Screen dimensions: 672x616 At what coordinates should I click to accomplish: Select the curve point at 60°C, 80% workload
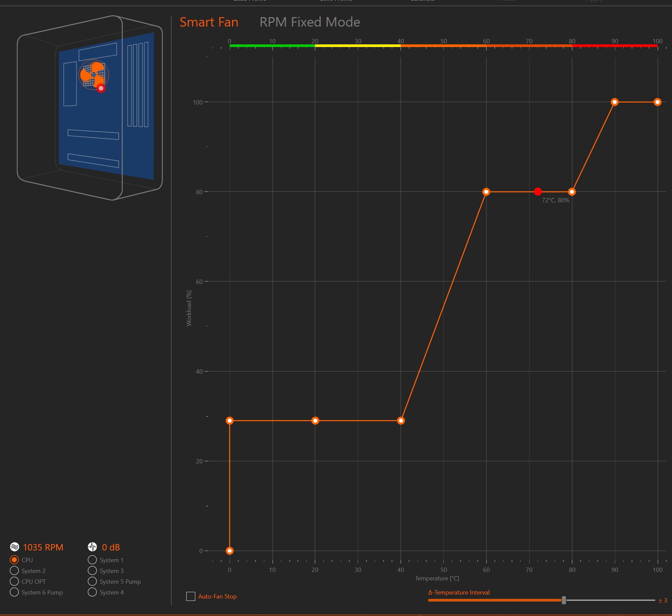point(486,192)
